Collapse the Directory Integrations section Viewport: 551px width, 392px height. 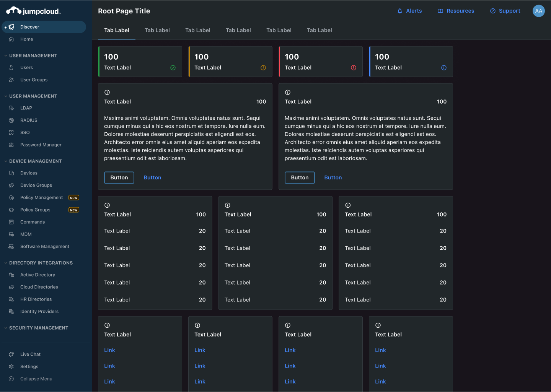click(x=6, y=263)
